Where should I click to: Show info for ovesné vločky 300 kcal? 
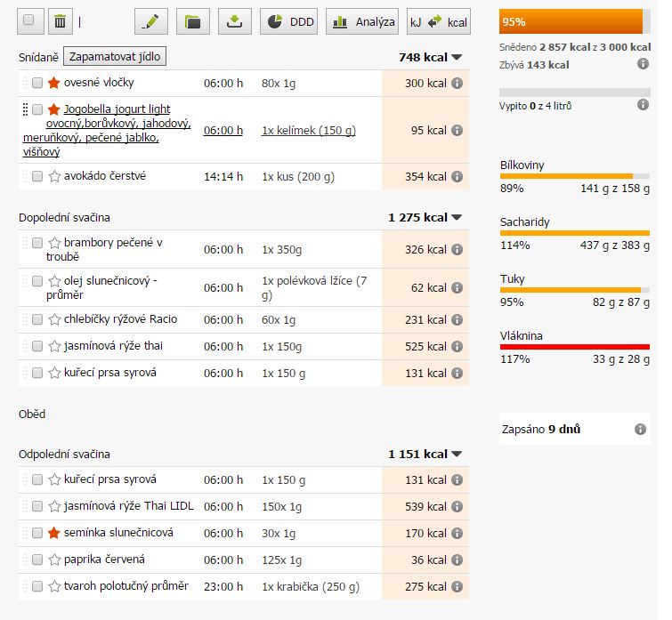tap(457, 83)
